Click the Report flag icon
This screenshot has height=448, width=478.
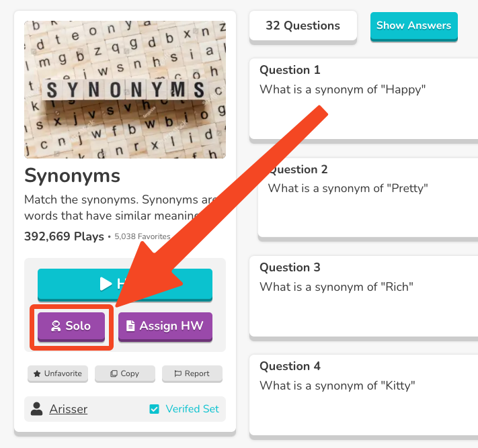coord(178,373)
